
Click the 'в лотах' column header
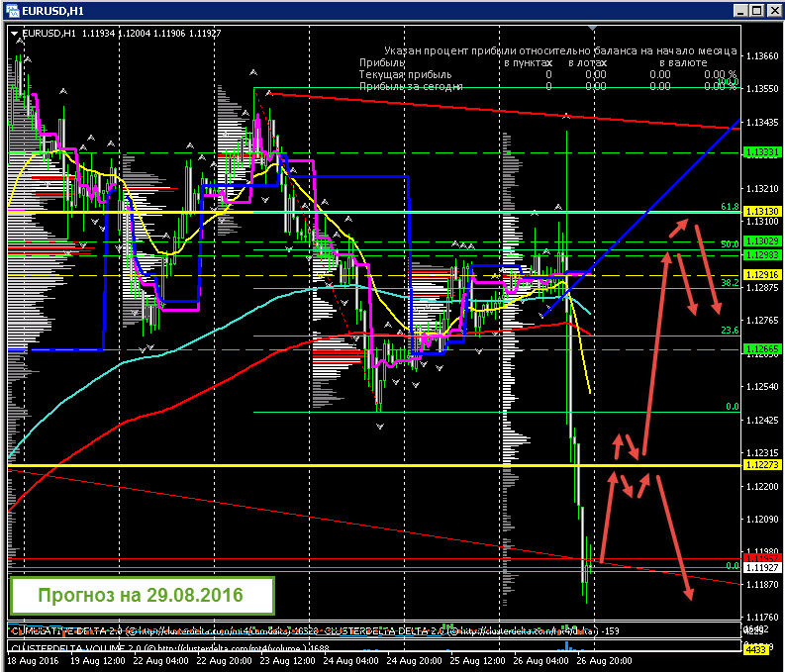tap(587, 63)
